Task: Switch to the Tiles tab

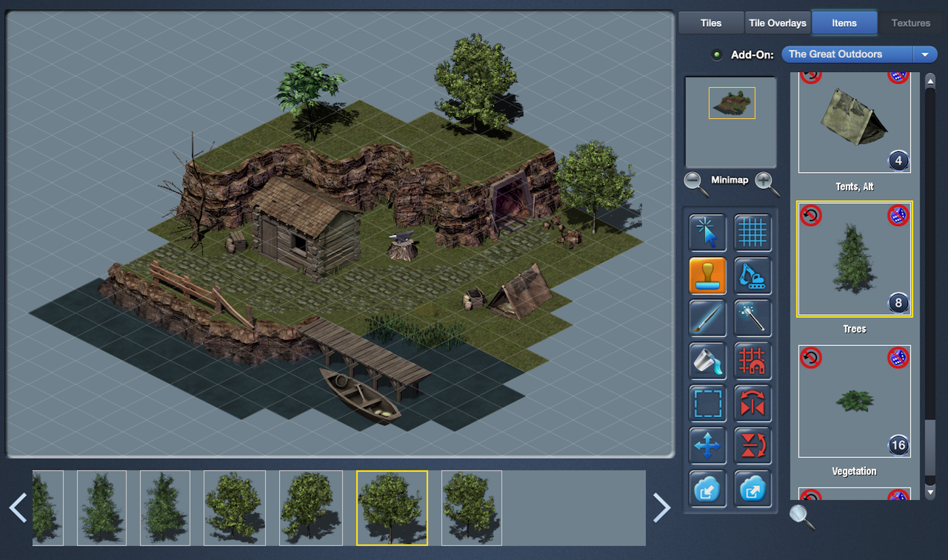Action: [711, 23]
